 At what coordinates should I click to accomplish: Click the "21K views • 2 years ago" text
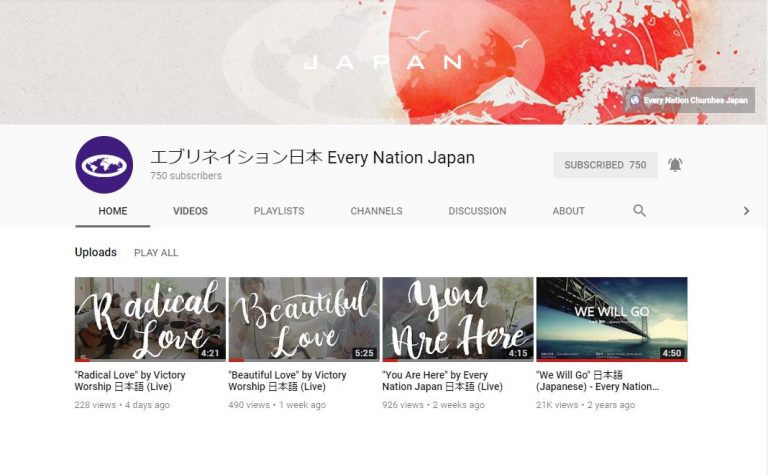coord(585,405)
